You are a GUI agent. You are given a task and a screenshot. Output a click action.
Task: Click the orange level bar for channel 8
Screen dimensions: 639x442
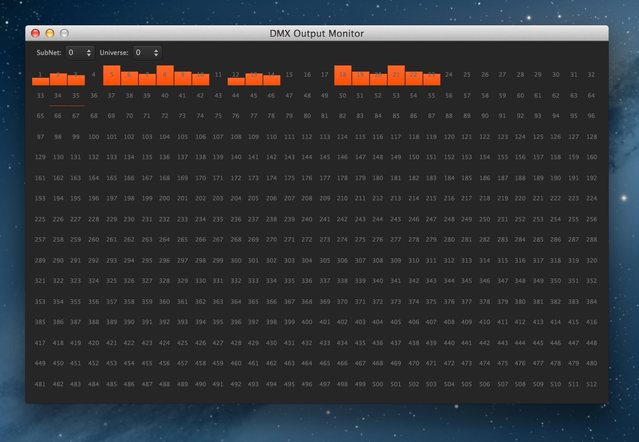tap(165, 75)
